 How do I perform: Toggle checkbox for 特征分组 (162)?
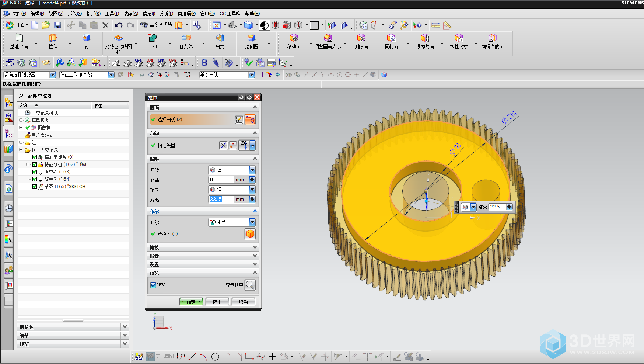click(35, 164)
